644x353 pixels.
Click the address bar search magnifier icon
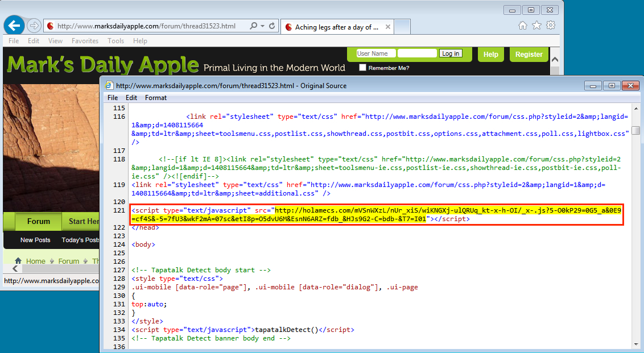(253, 26)
